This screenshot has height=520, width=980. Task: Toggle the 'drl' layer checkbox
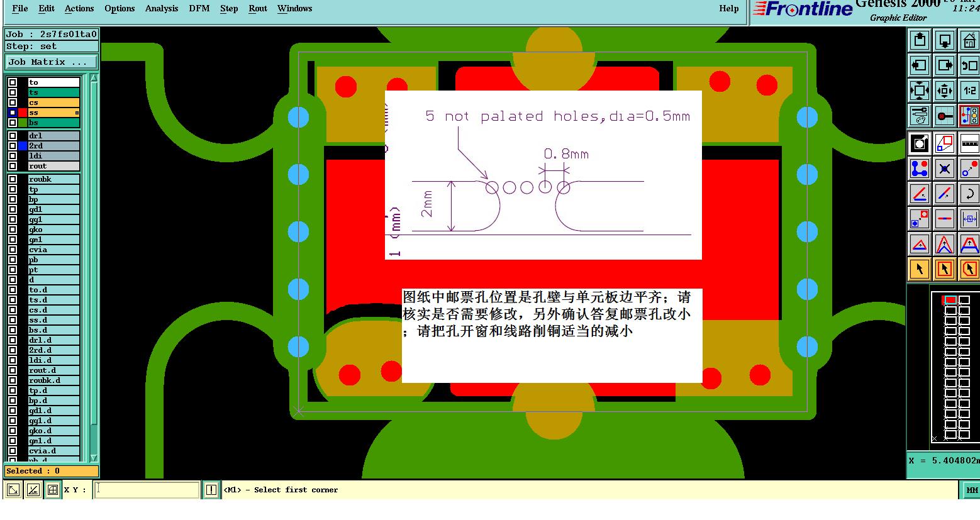(x=13, y=136)
